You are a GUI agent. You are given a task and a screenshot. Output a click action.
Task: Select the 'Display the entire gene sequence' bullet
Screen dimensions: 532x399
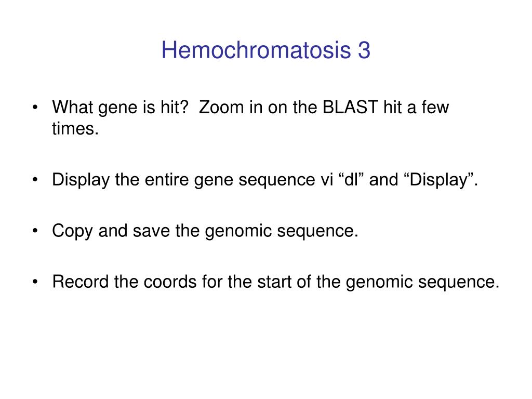(x=265, y=180)
